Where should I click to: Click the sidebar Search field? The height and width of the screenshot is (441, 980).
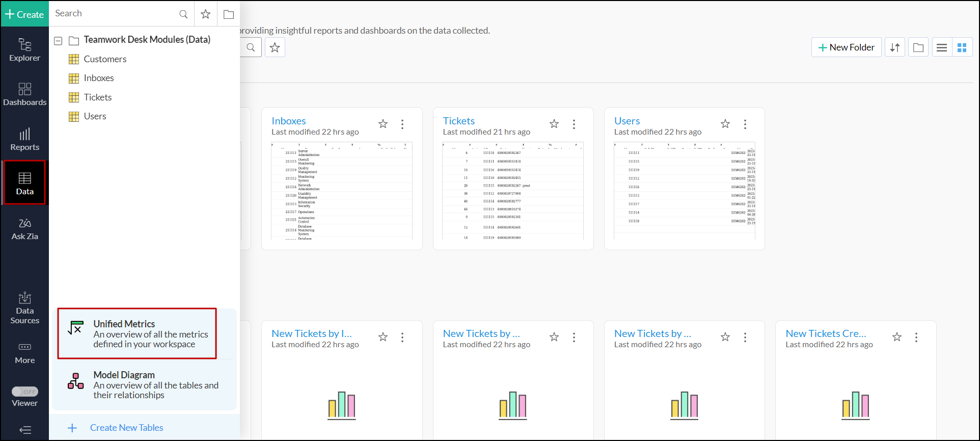coord(115,14)
